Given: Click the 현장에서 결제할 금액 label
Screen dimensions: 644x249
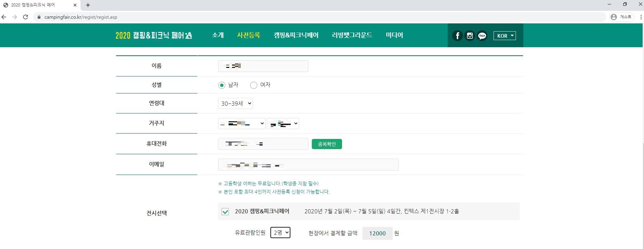Looking at the screenshot, I should (x=333, y=233).
